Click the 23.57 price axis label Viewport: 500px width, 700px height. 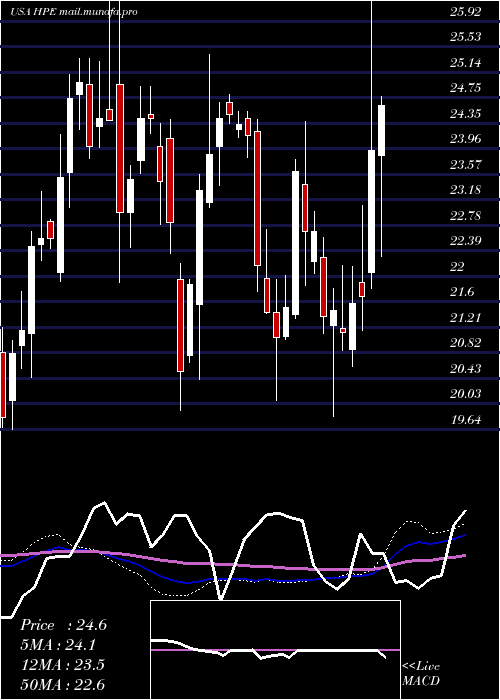(x=466, y=165)
